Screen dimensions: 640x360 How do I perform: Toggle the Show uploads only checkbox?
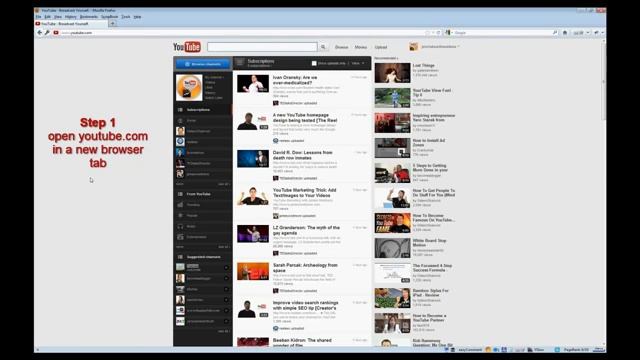tap(314, 63)
